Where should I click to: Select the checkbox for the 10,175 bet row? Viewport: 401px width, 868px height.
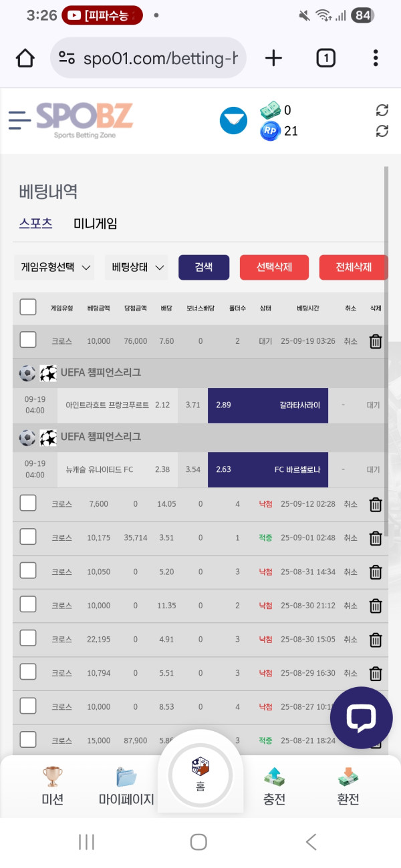click(x=28, y=537)
